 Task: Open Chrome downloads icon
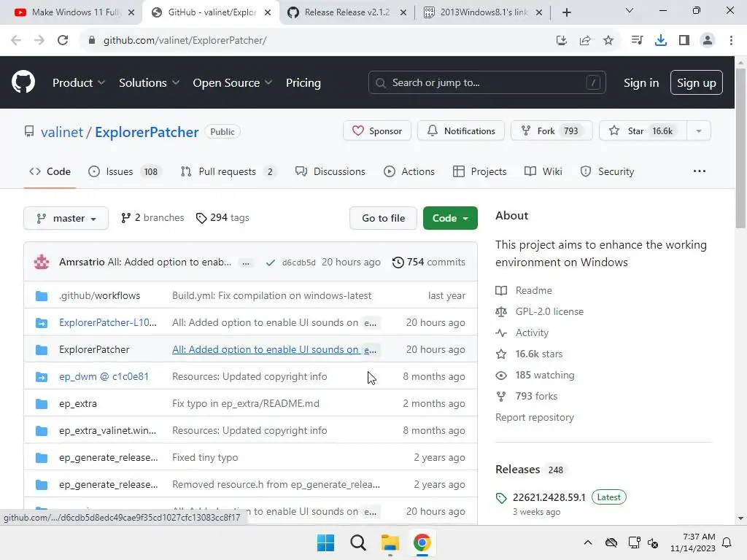click(660, 41)
